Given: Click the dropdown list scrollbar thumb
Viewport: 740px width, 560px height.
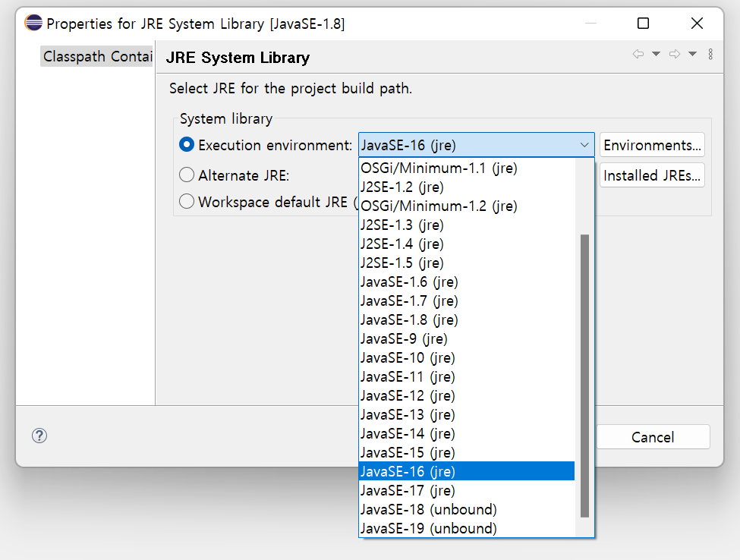Looking at the screenshot, I should click(584, 376).
